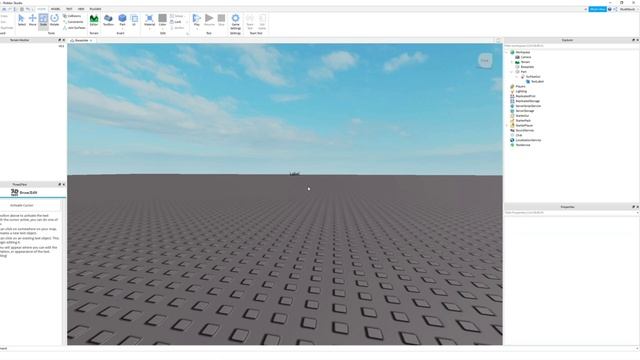Select ServerScriptService in Explorer
Screen dimensions: 640x360
coord(528,106)
